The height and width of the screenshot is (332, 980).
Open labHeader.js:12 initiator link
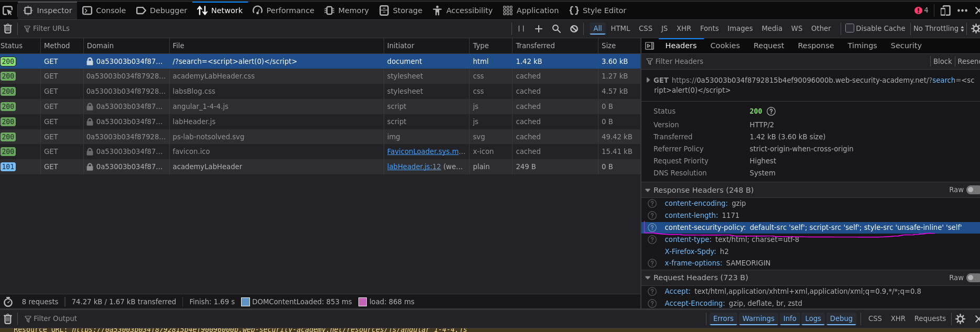[x=413, y=167]
